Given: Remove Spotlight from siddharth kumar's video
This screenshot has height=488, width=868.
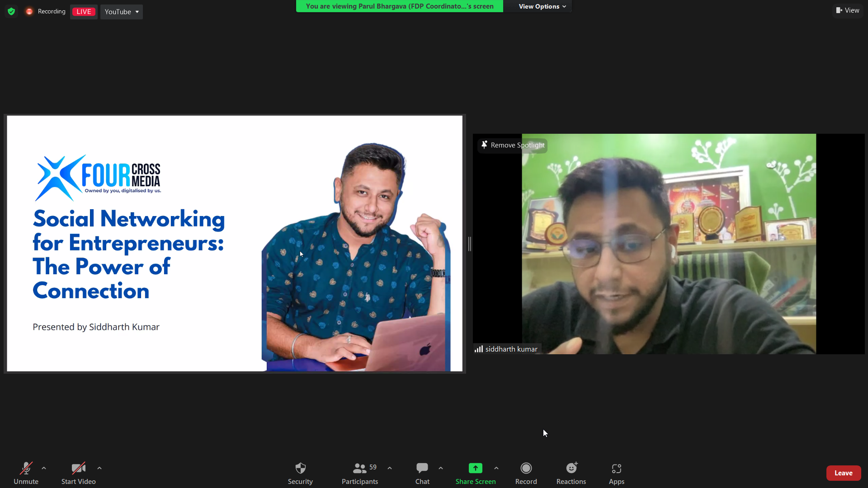Looking at the screenshot, I should click(x=513, y=145).
